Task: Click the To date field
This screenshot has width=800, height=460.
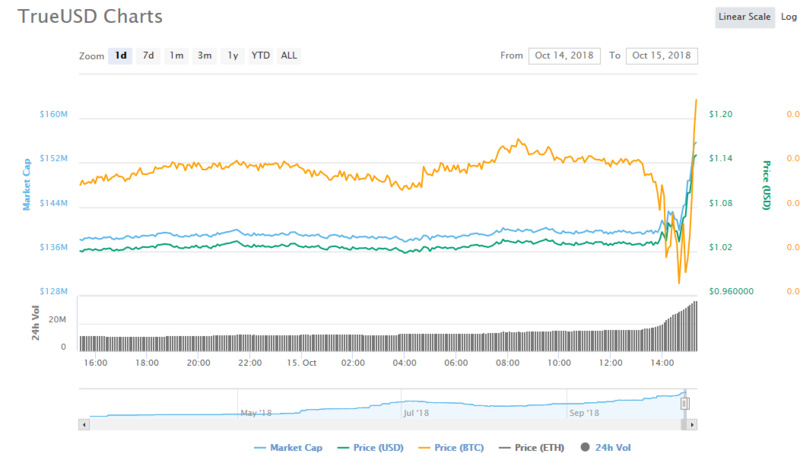Action: point(662,56)
